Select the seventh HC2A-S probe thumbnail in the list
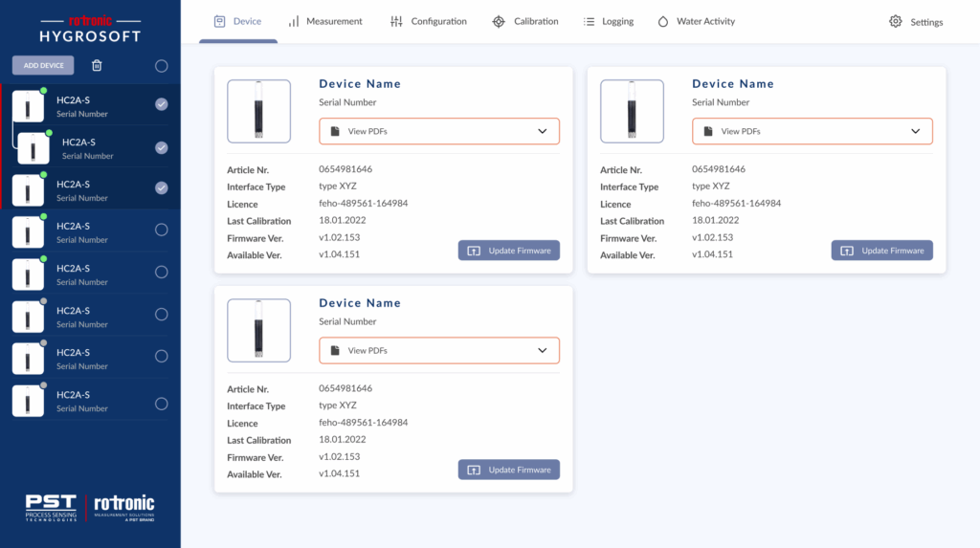Viewport: 980px width, 548px height. tap(28, 358)
